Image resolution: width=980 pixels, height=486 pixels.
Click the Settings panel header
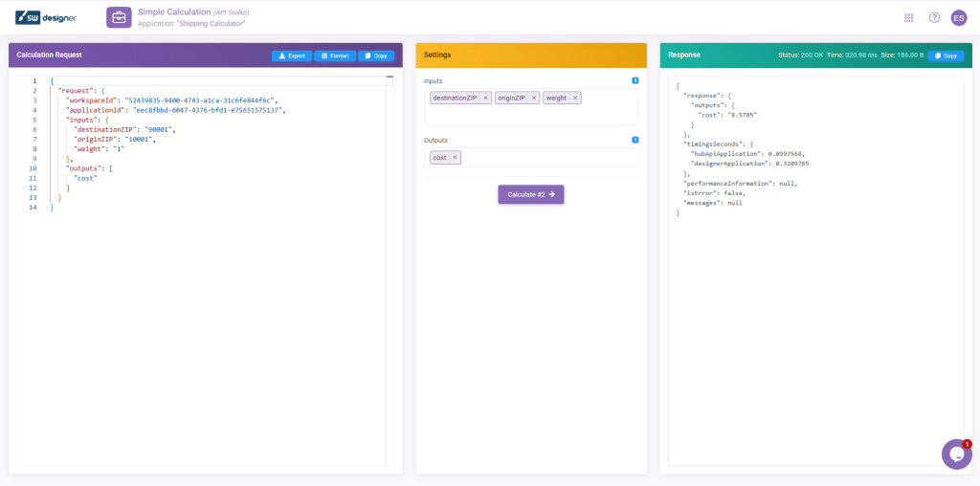[531, 55]
